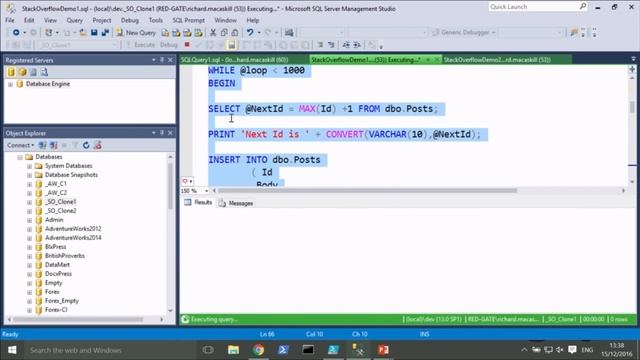Click the Reporting Services icon in Registered Servers toolbar
The image size is (640, 360).
33,72
